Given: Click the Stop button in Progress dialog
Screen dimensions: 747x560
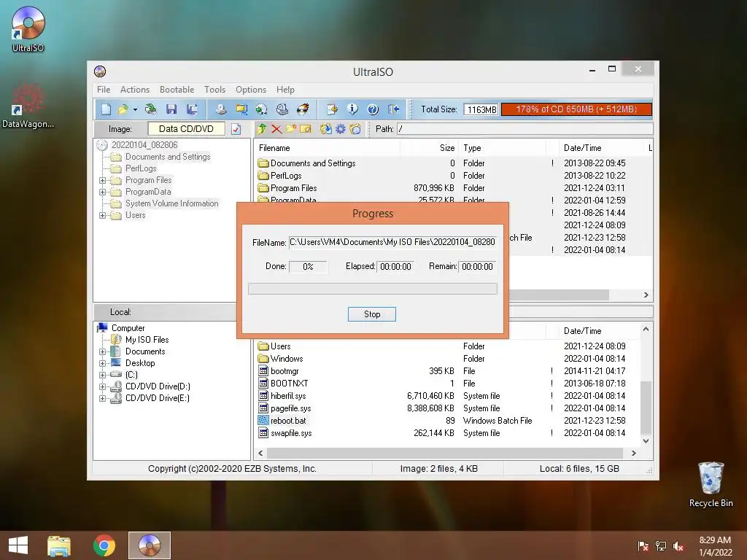Looking at the screenshot, I should point(371,314).
